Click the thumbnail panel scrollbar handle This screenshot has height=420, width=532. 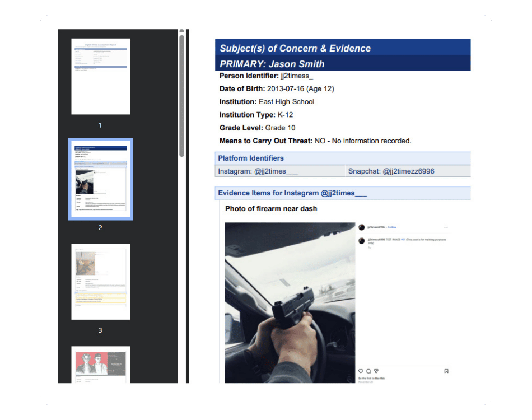pos(181,95)
